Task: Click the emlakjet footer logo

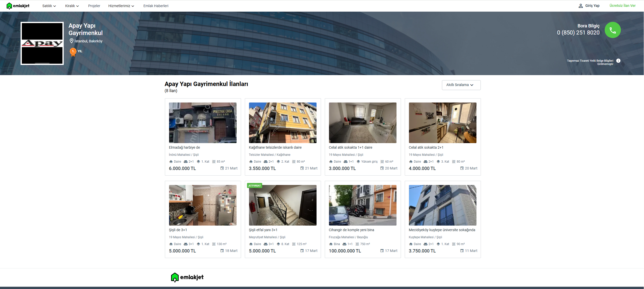Action: [187, 277]
